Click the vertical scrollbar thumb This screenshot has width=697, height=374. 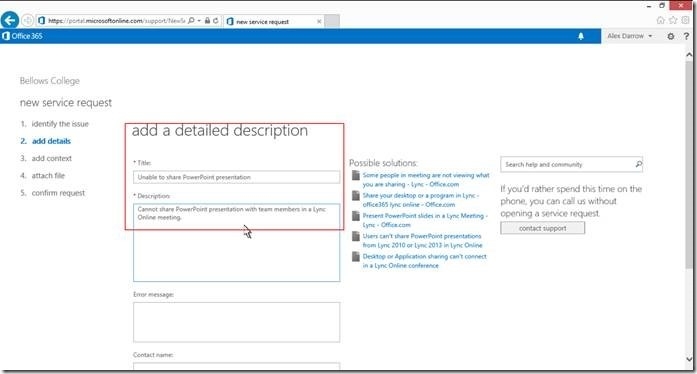689,165
